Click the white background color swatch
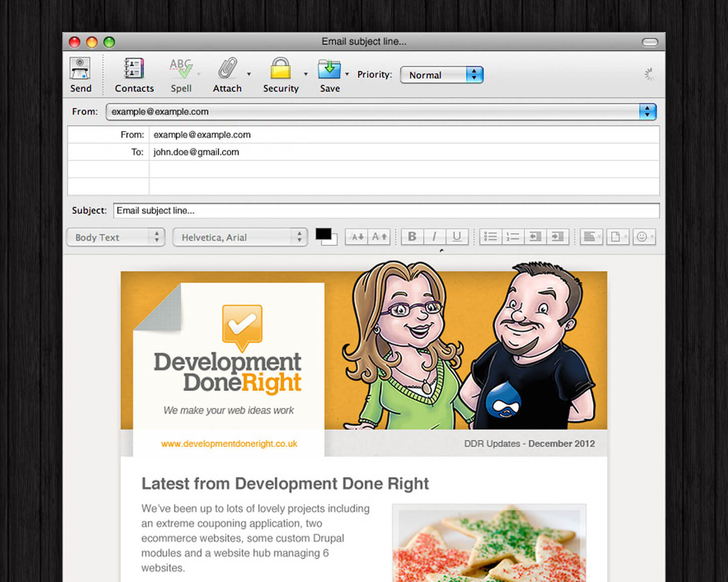This screenshot has height=582, width=728. (x=333, y=241)
